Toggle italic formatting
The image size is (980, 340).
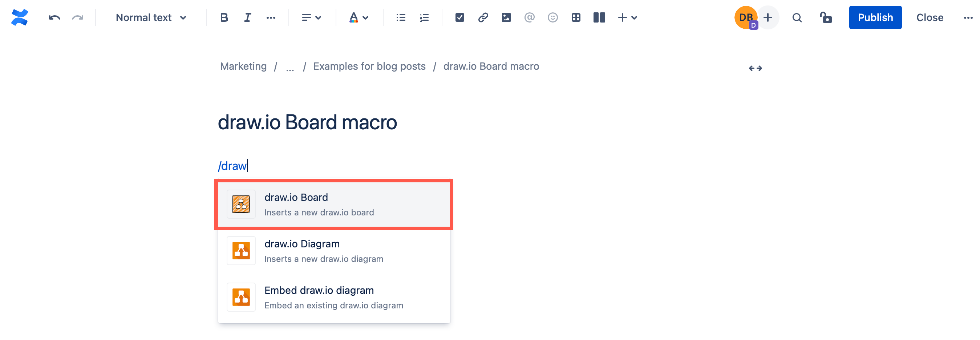coord(247,17)
